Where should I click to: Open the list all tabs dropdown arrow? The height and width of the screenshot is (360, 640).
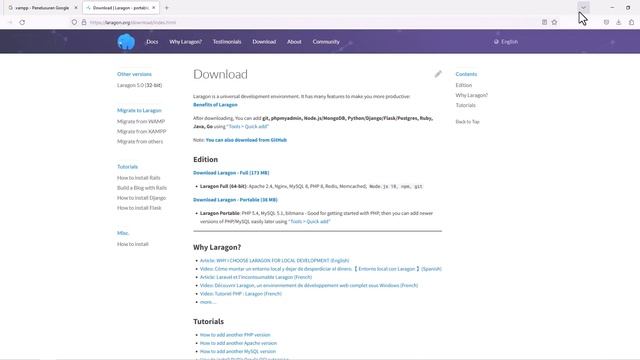[583, 8]
